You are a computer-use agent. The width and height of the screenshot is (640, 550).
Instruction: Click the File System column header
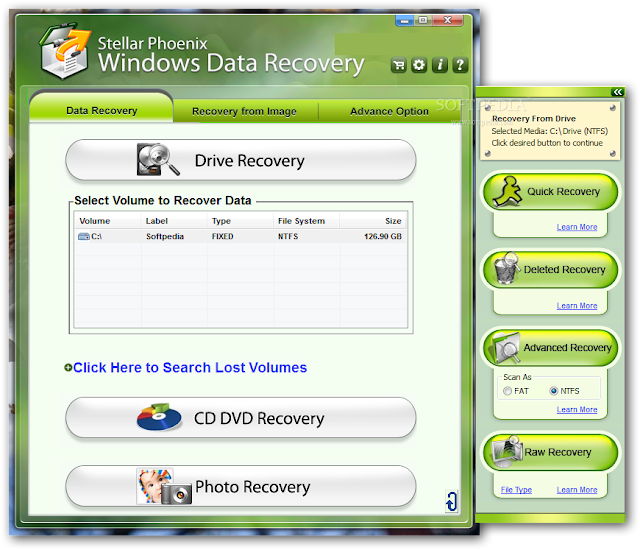coord(307,221)
